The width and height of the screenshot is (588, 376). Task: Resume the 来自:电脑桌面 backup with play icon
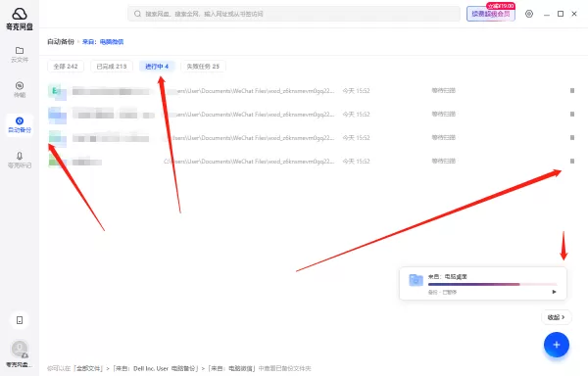(555, 292)
